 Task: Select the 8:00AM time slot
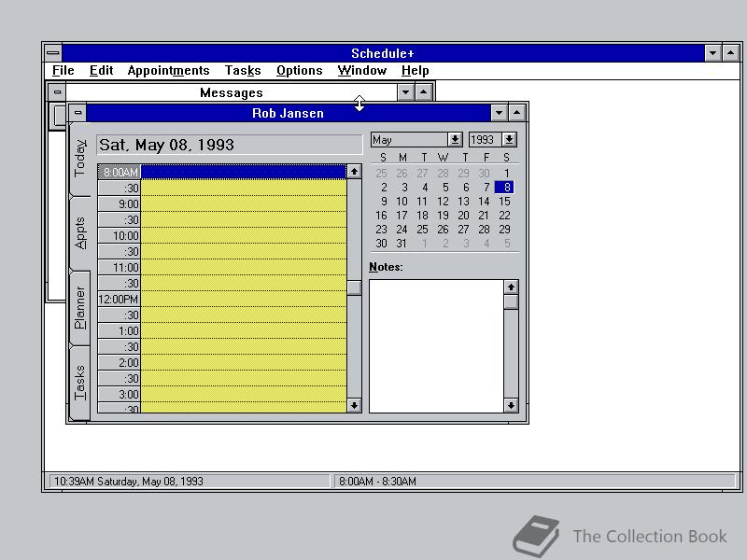pos(222,172)
